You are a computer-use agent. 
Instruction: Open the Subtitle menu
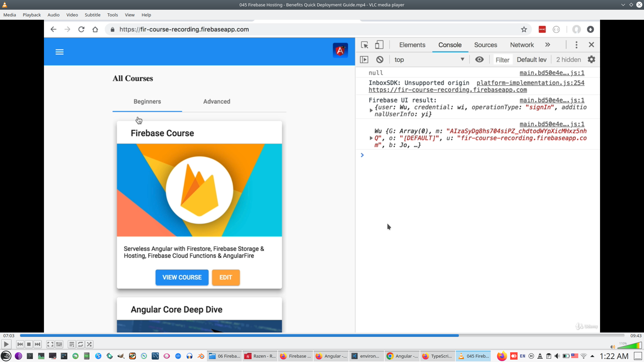(92, 15)
